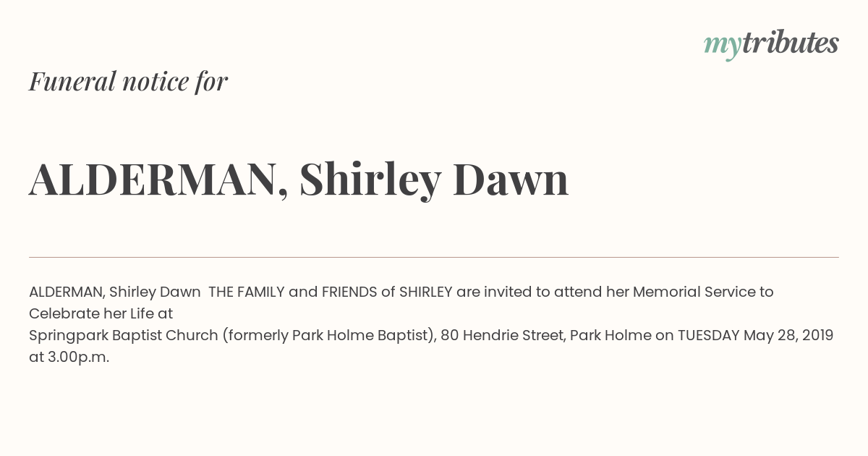The image size is (868, 456).
Task: Select the 'Funeral notice for' heading
Action: pos(128,82)
